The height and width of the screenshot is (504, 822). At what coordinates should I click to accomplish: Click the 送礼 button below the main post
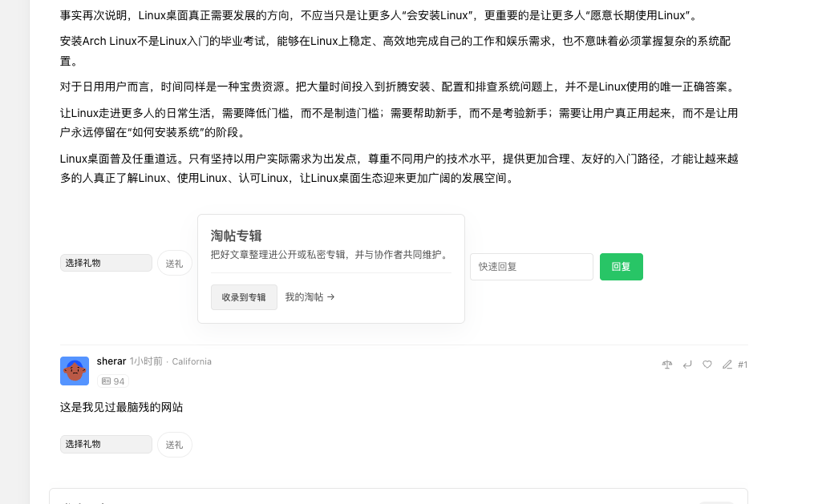click(175, 264)
